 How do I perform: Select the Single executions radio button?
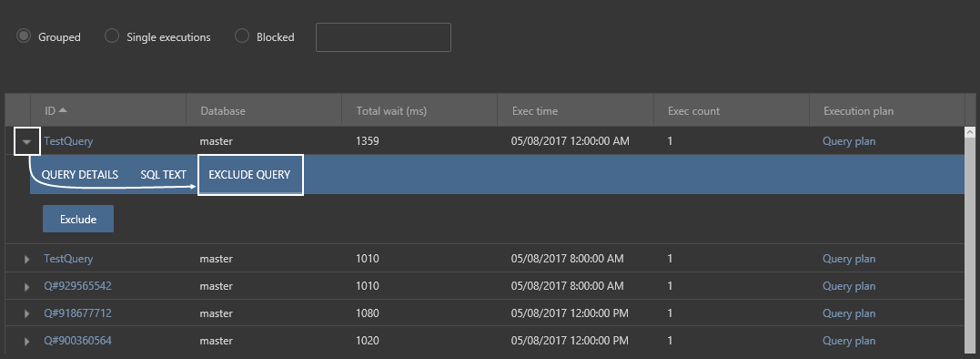pyautogui.click(x=112, y=36)
